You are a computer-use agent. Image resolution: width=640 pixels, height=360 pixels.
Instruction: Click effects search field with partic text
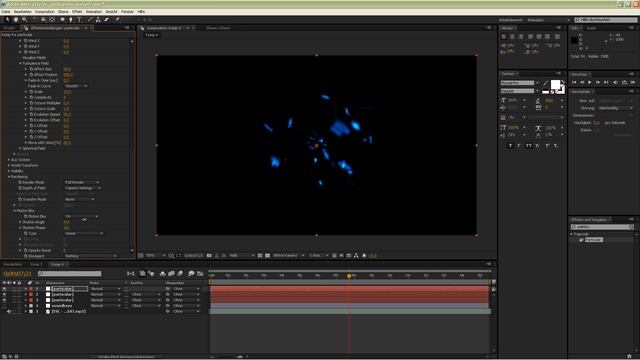[x=602, y=227]
